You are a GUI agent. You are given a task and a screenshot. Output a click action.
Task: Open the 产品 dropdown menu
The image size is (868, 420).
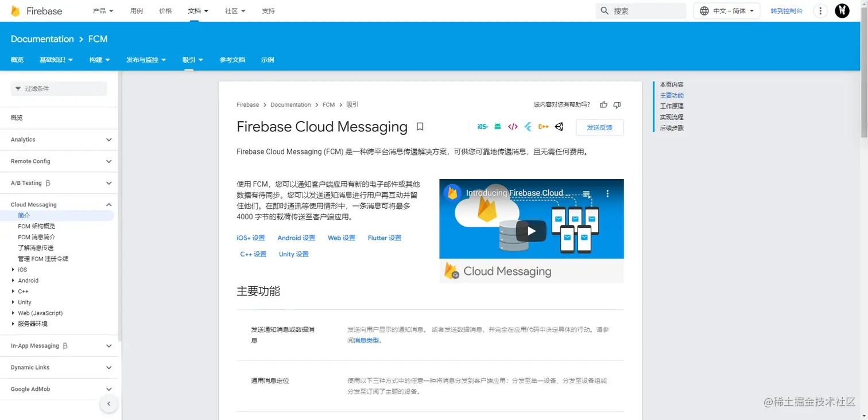[x=103, y=11]
